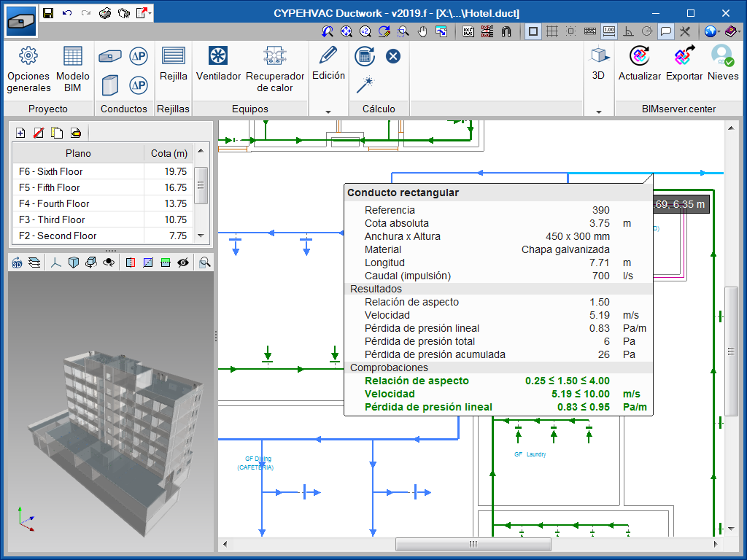
Task: Expand the 3D group dropdown arrow
Action: pyautogui.click(x=599, y=112)
